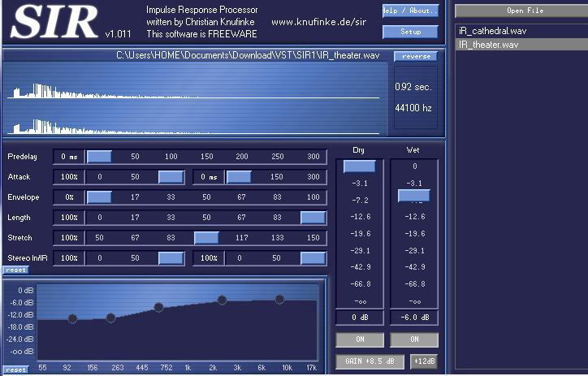Reset the EQ curve with lower reset button
The width and height of the screenshot is (588, 376).
(x=15, y=370)
